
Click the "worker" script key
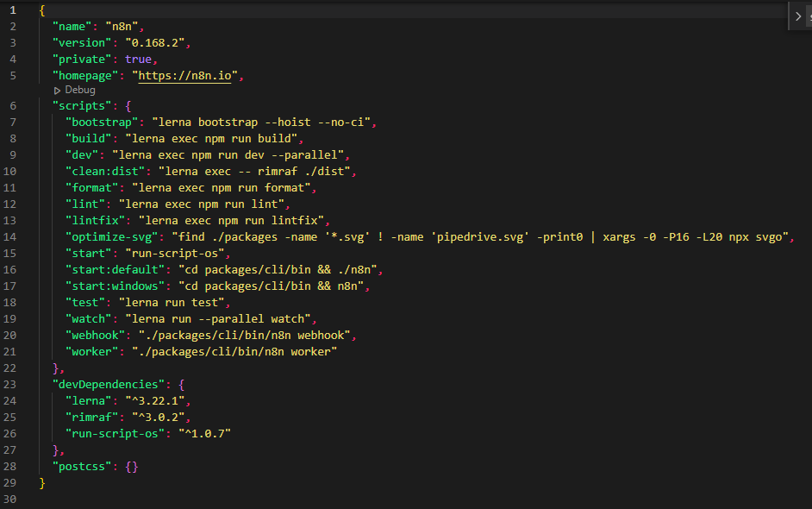[x=91, y=351]
